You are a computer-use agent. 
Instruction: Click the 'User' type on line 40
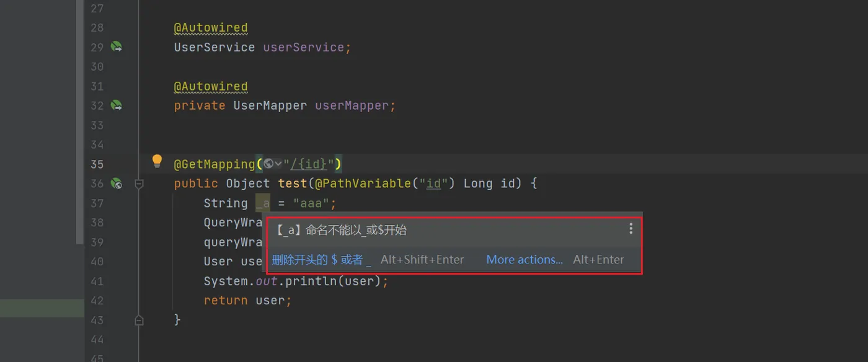(218, 262)
